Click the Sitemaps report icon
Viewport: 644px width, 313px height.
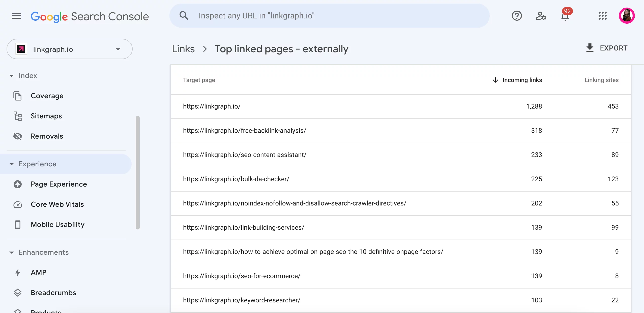tap(17, 116)
